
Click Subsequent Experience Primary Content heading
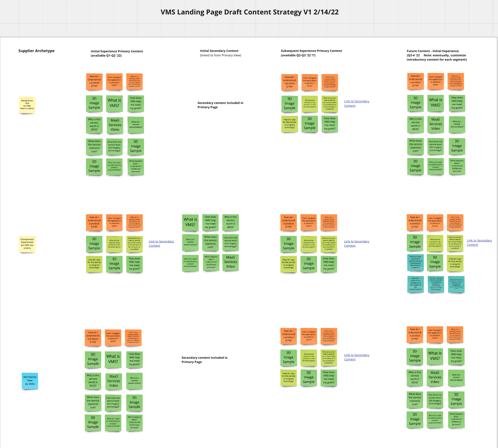click(311, 51)
